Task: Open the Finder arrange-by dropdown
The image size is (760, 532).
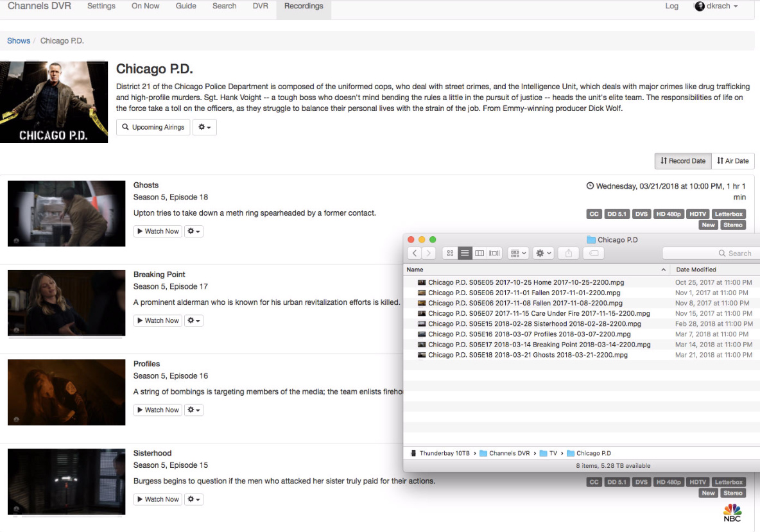Action: pyautogui.click(x=517, y=253)
